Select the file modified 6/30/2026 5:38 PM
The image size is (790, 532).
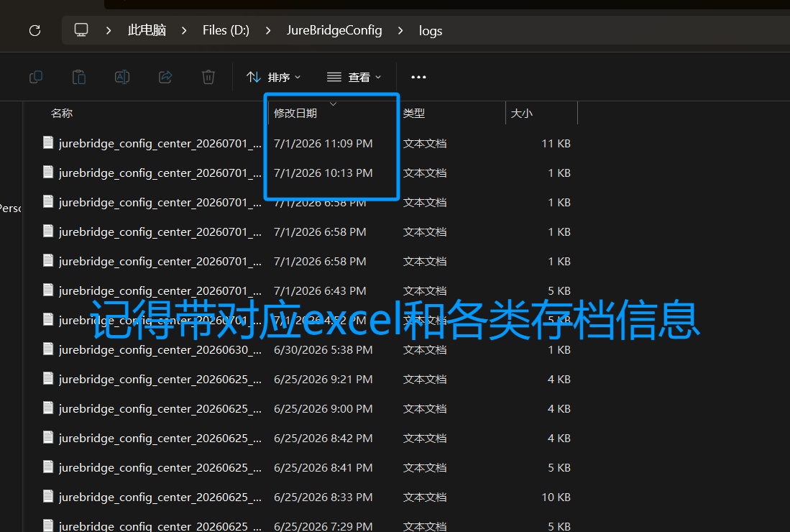pos(308,349)
